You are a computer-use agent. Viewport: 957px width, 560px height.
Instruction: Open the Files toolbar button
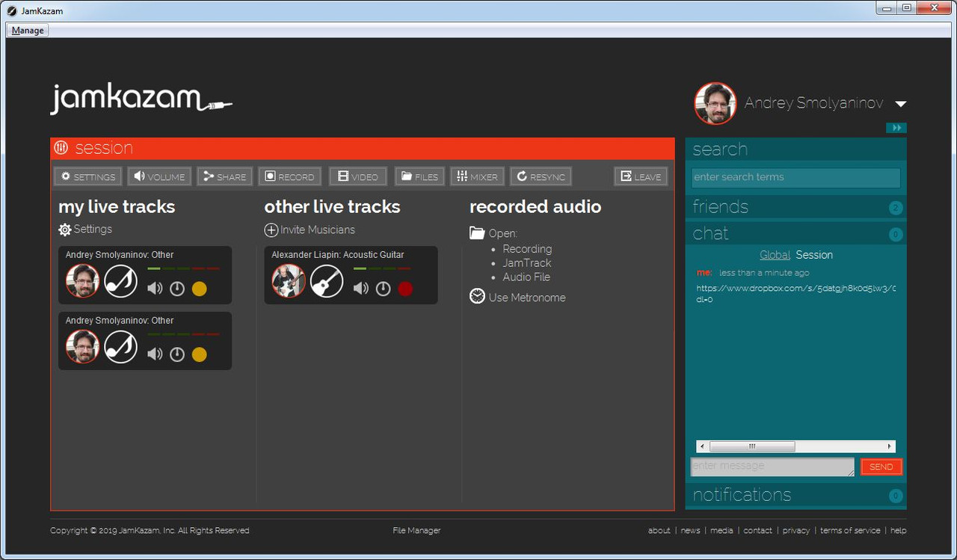(x=419, y=176)
